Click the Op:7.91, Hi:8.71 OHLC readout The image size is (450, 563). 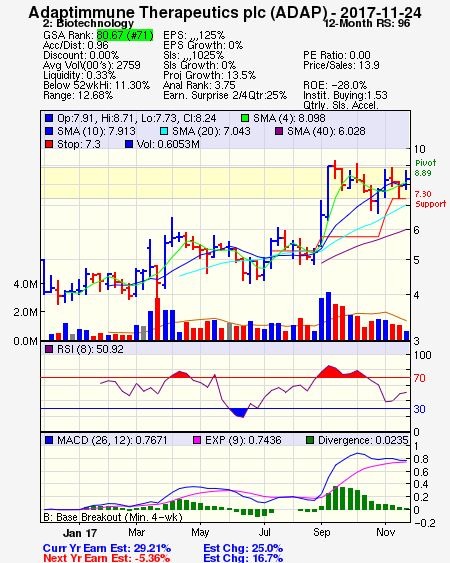(136, 118)
